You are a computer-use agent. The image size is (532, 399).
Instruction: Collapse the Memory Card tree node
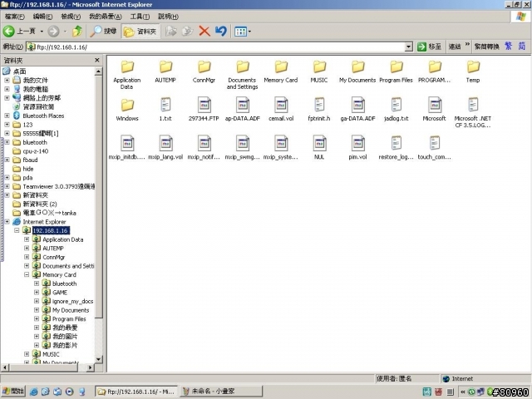click(27, 274)
